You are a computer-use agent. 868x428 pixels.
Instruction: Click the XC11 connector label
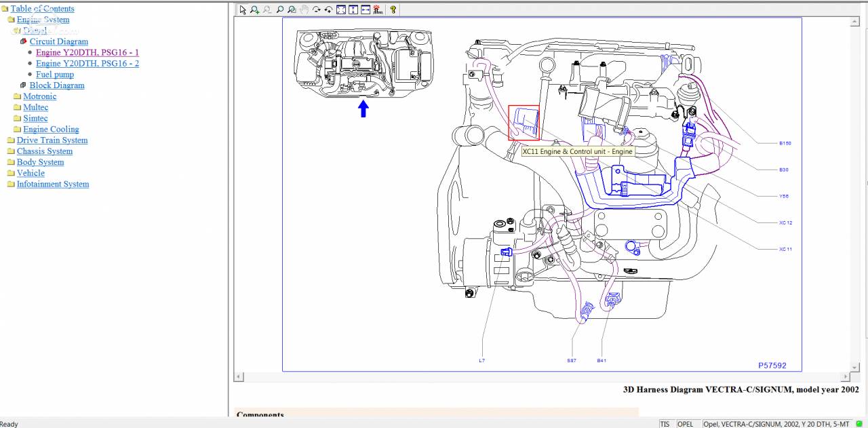785,249
